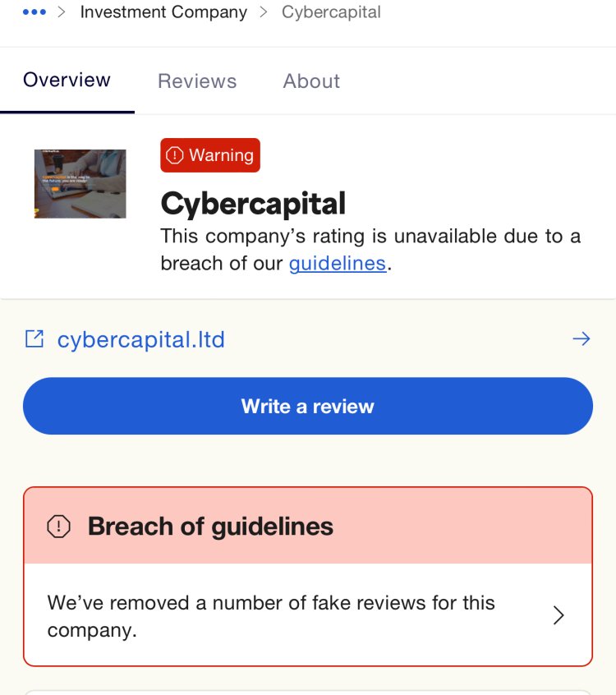Viewport: 616px width, 695px height.
Task: Visit cybercapital.ltd website link
Action: (141, 340)
